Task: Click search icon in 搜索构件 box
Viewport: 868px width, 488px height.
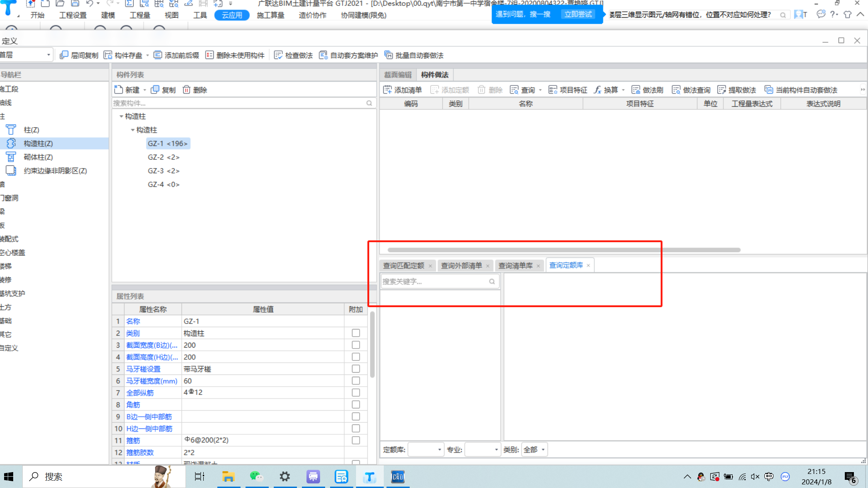Action: pyautogui.click(x=369, y=103)
